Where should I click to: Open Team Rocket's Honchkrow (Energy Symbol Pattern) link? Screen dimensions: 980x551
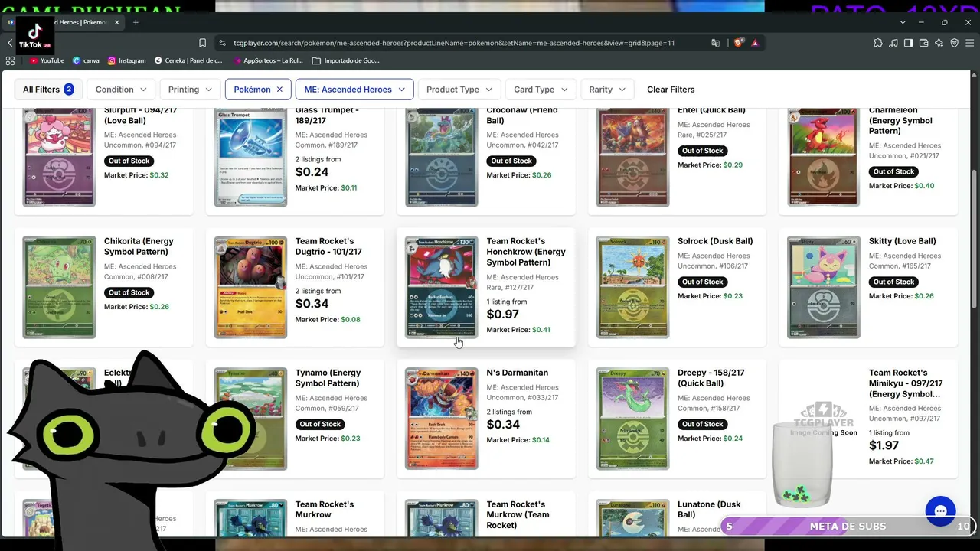pos(526,252)
